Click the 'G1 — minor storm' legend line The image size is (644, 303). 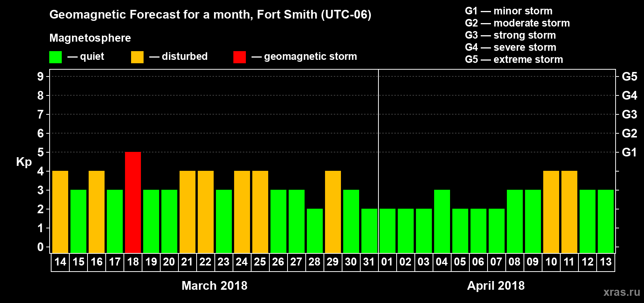tap(509, 11)
